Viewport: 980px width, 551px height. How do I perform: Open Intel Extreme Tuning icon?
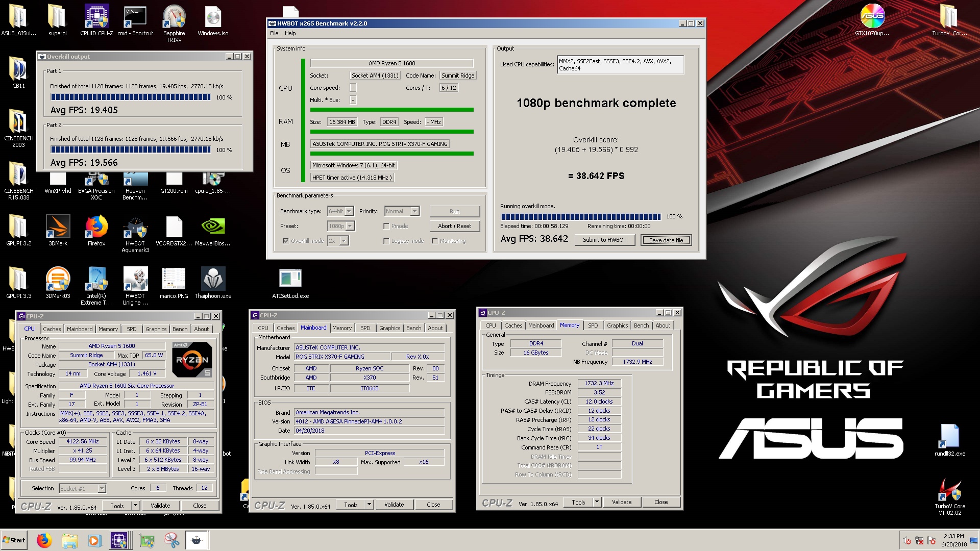(x=96, y=286)
